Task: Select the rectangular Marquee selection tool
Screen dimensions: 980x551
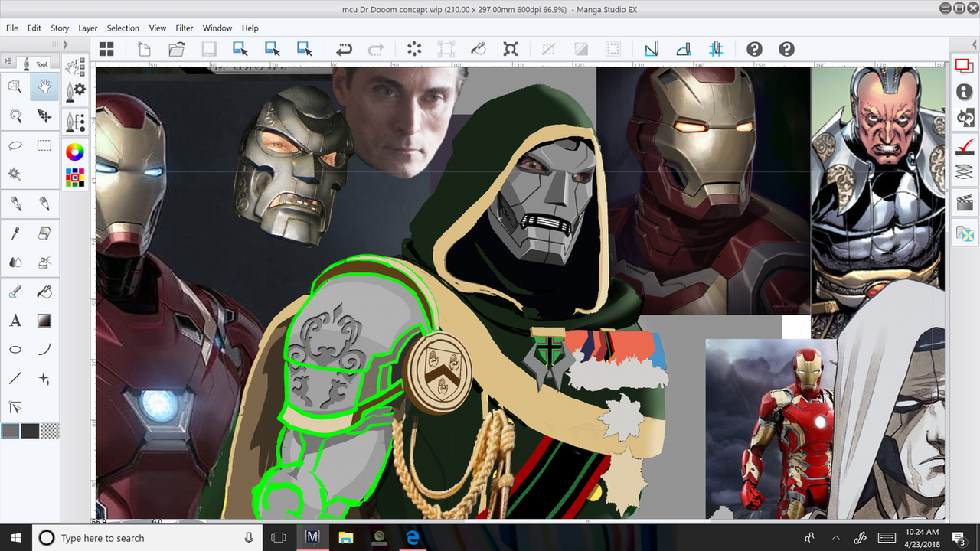Action: tap(44, 145)
